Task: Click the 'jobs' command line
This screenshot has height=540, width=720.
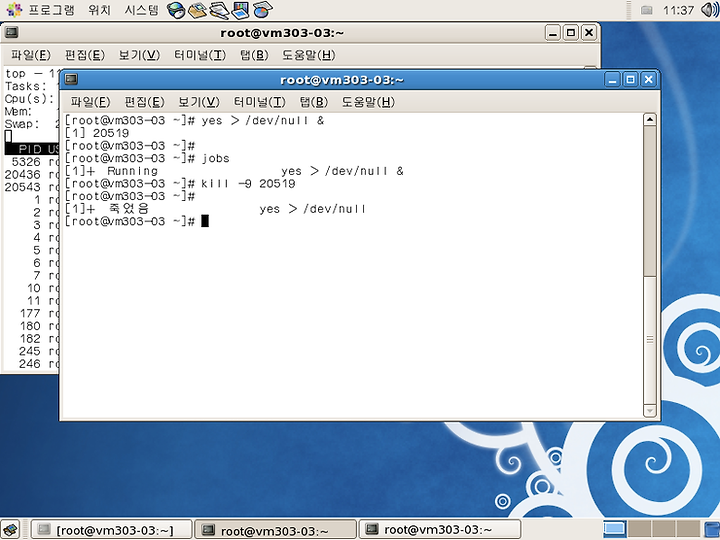Action: click(147, 158)
